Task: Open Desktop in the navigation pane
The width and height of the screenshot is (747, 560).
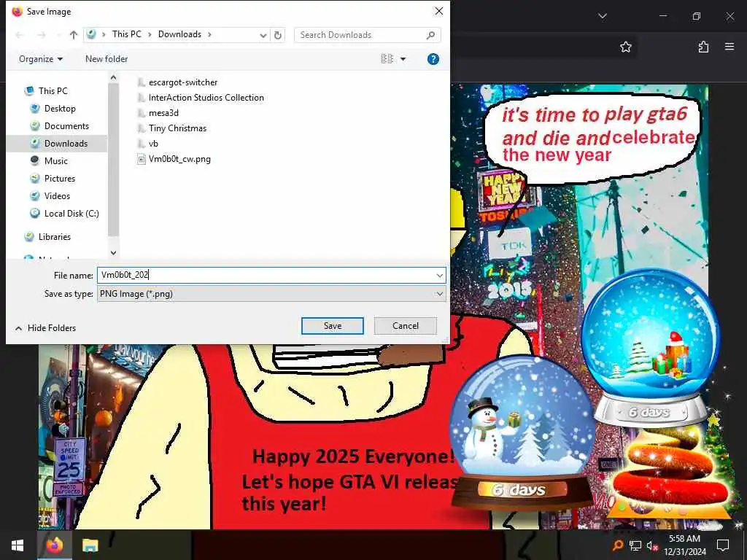Action: (60, 109)
